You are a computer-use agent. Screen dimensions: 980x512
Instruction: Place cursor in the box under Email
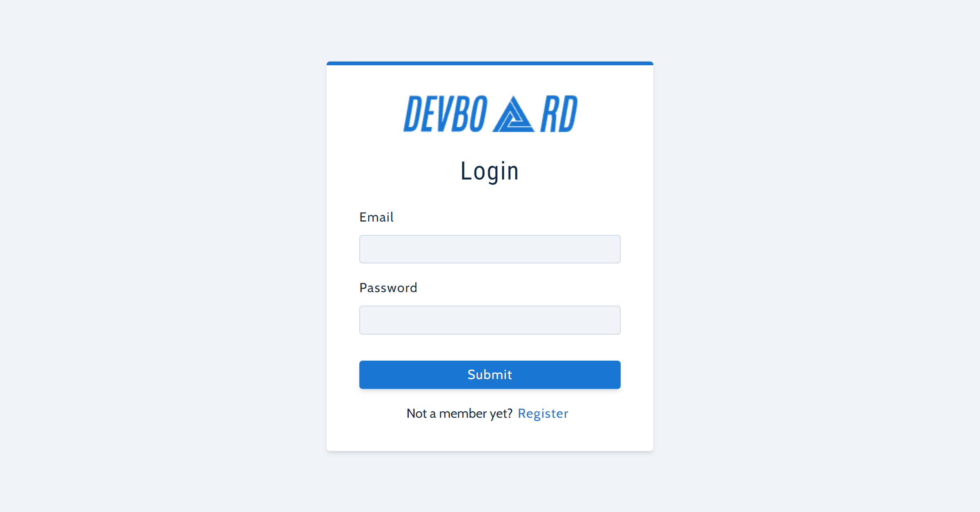point(490,249)
